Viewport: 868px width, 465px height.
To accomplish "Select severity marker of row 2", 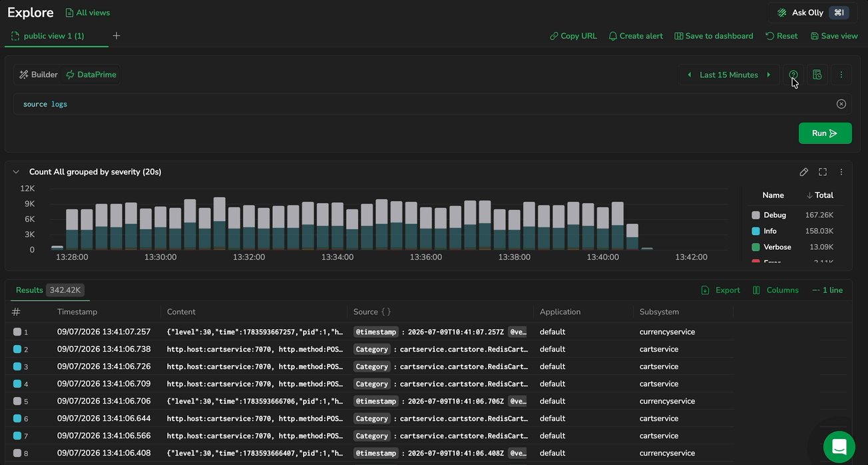I will pos(17,349).
